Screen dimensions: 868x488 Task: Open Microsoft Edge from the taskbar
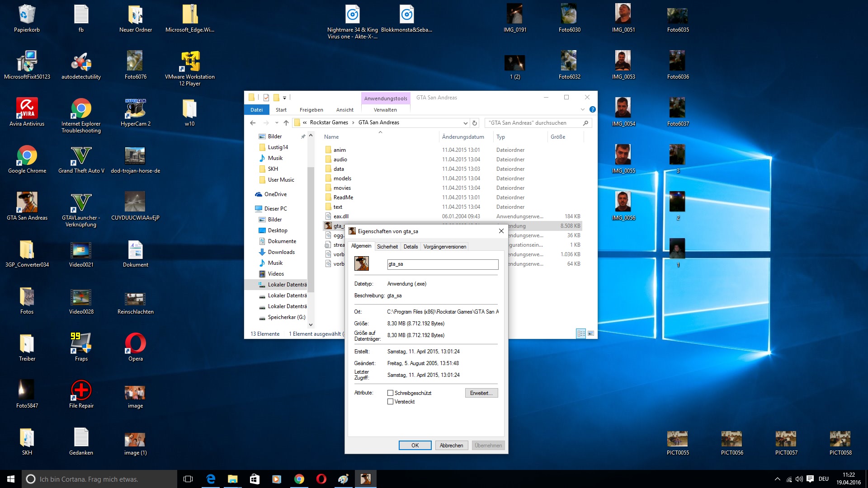pyautogui.click(x=211, y=479)
